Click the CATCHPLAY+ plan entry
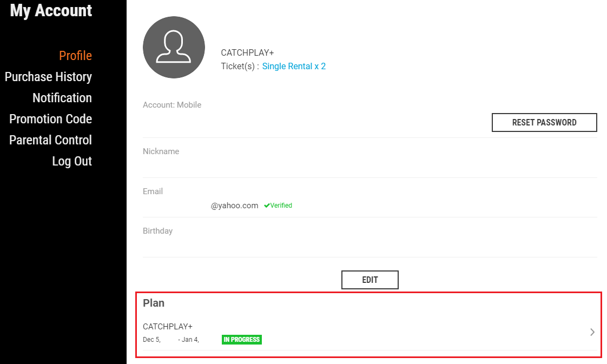Screen dimensions: 607x364 [325, 332]
